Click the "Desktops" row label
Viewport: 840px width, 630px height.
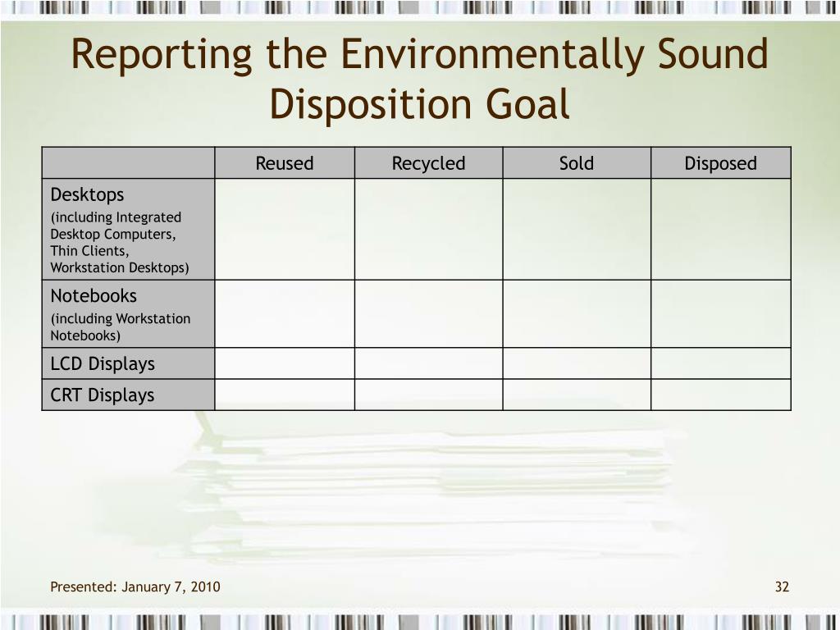click(87, 194)
